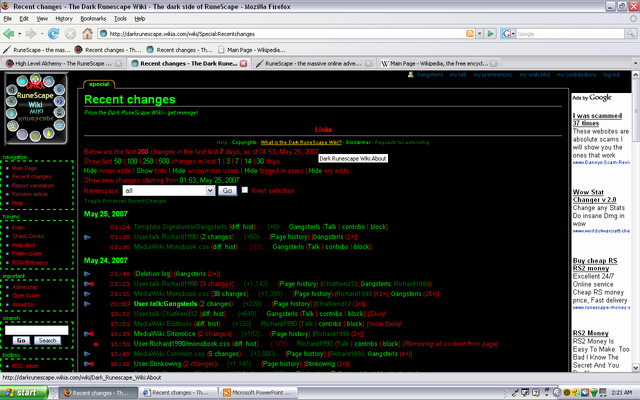Open the address bar history dropdown
Screen dimensions: 640x400
pos(480,33)
